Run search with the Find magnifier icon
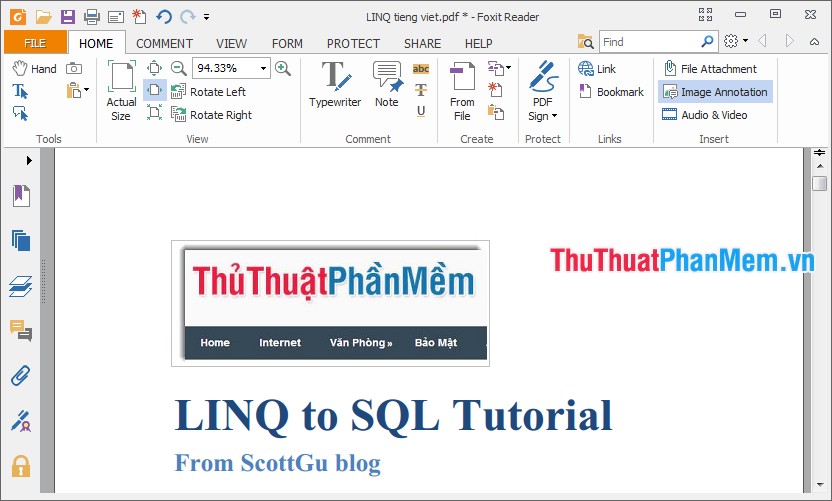Viewport: 832px width, 501px height. [707, 41]
